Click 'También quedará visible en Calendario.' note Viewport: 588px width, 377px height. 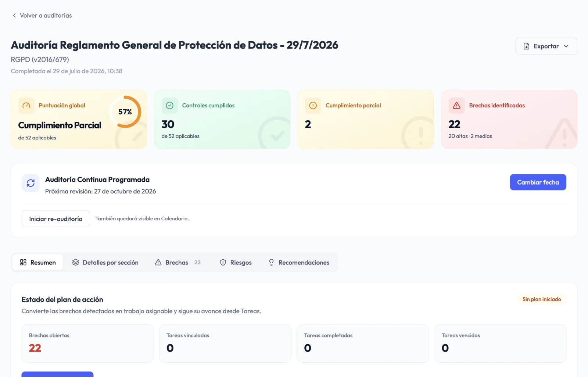(x=142, y=218)
